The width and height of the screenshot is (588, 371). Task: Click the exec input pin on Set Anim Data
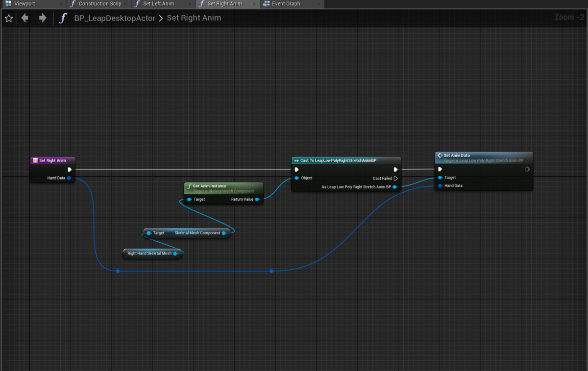coord(440,169)
